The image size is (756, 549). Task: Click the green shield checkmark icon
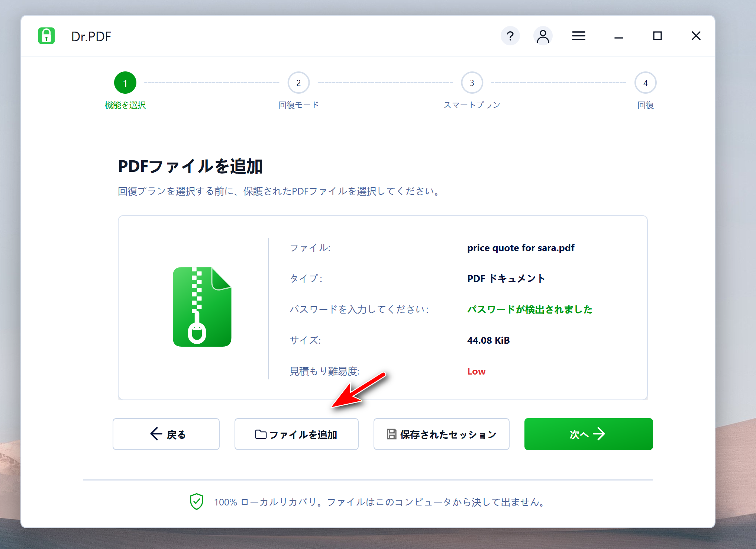pyautogui.click(x=197, y=501)
